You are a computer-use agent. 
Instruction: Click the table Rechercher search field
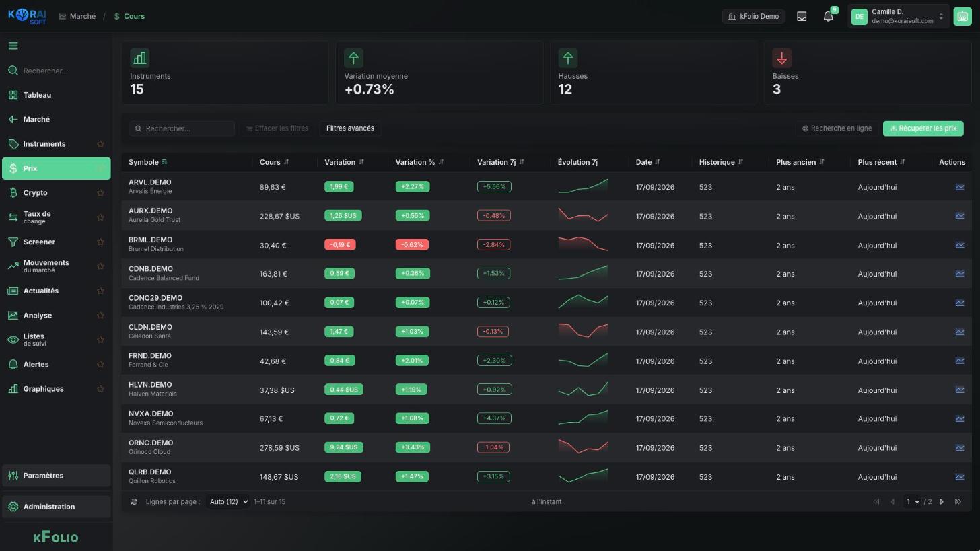pyautogui.click(x=182, y=128)
